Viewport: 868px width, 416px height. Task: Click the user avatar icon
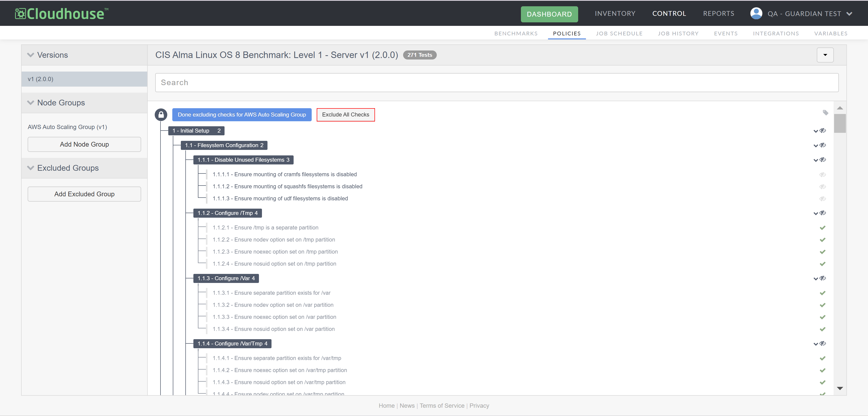(x=756, y=14)
